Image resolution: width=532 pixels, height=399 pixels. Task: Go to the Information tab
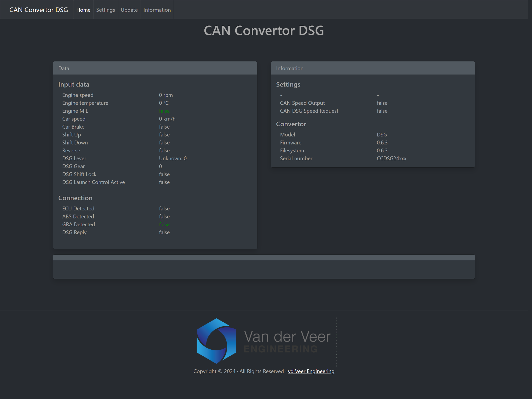coord(157,10)
